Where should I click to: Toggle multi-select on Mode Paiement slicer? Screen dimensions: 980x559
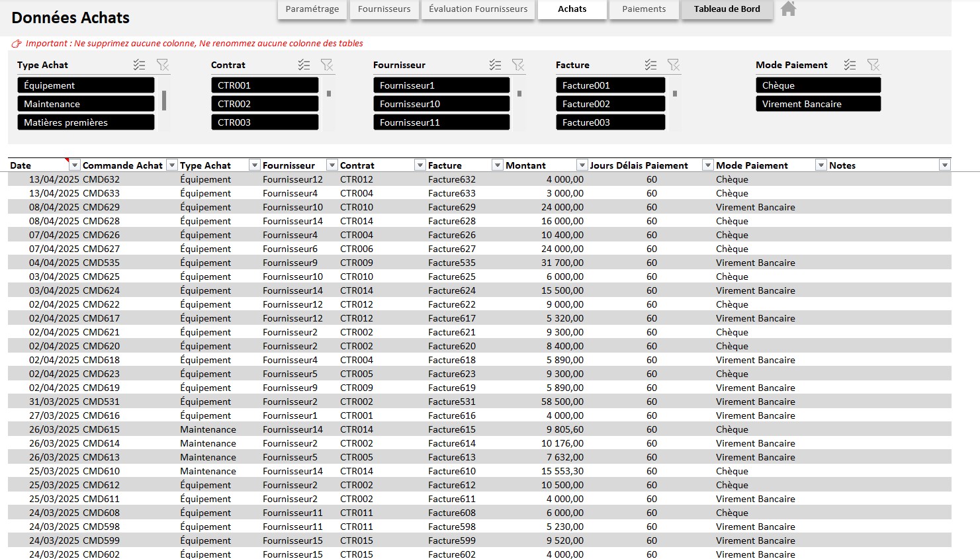pos(850,65)
